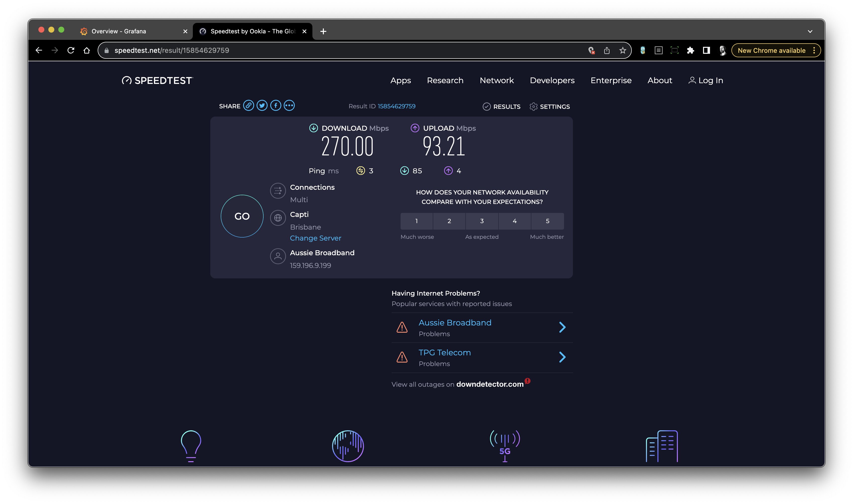Viewport: 853px width, 504px height.
Task: Click the GO button to start a test
Action: click(242, 216)
